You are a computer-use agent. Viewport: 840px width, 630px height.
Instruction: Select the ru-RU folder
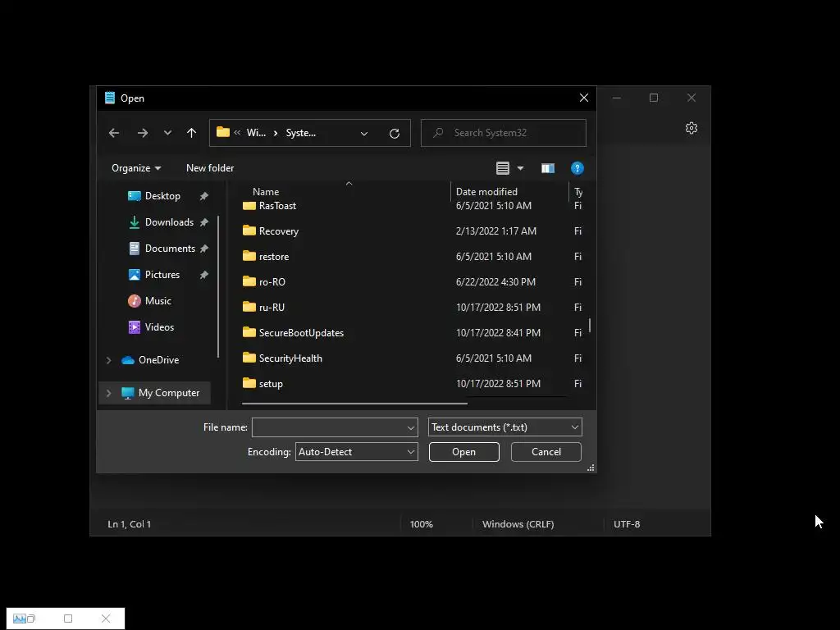coord(272,308)
